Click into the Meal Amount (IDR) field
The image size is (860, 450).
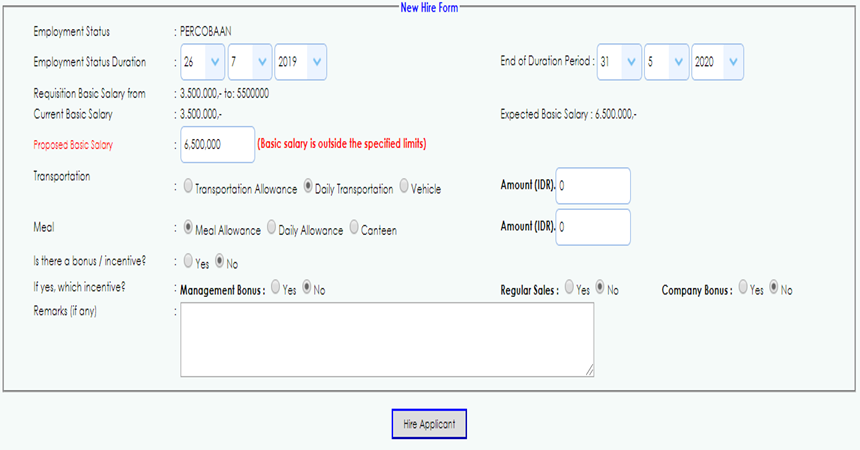593,227
